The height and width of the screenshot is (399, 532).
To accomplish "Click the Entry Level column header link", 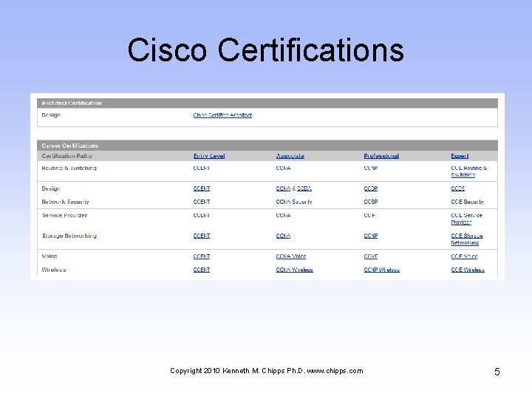I will 209,156.
